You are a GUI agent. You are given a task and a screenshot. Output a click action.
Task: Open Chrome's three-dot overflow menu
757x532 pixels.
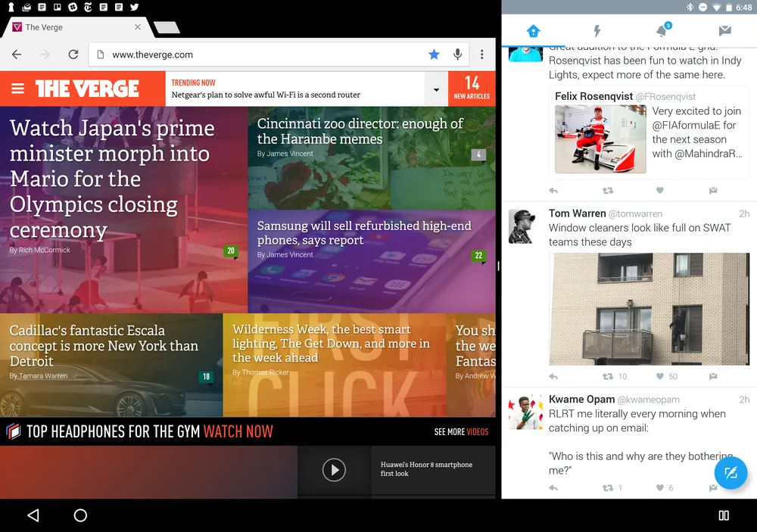[481, 54]
